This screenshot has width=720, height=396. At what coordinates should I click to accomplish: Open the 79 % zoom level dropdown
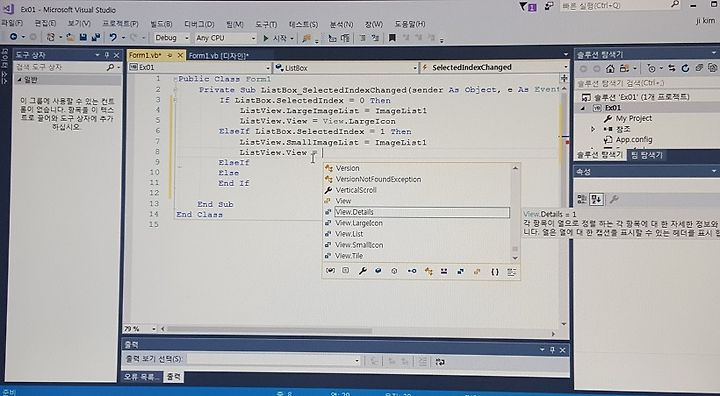point(154,328)
